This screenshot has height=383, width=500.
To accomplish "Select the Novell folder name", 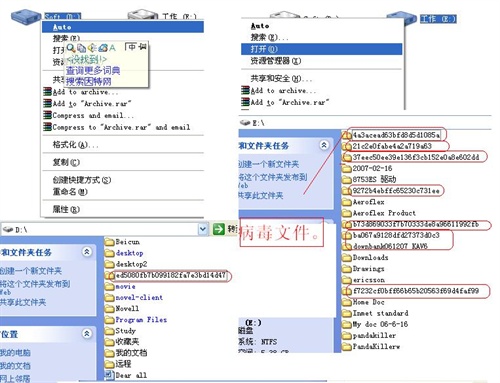I will [127, 308].
